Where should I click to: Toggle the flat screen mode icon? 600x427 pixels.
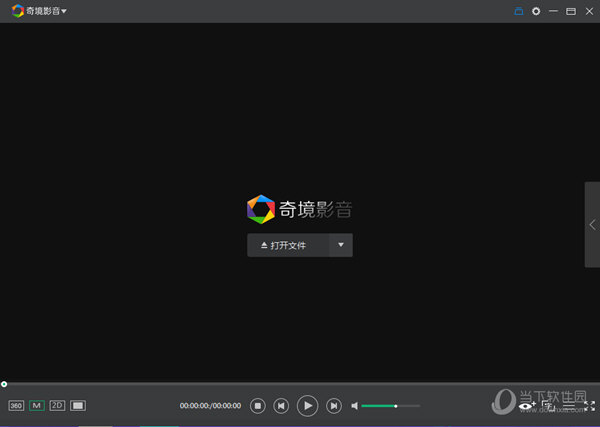click(x=78, y=406)
